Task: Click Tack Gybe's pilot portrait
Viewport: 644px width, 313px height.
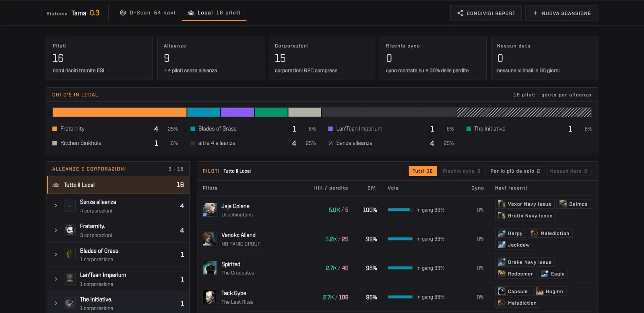Action: [x=210, y=297]
